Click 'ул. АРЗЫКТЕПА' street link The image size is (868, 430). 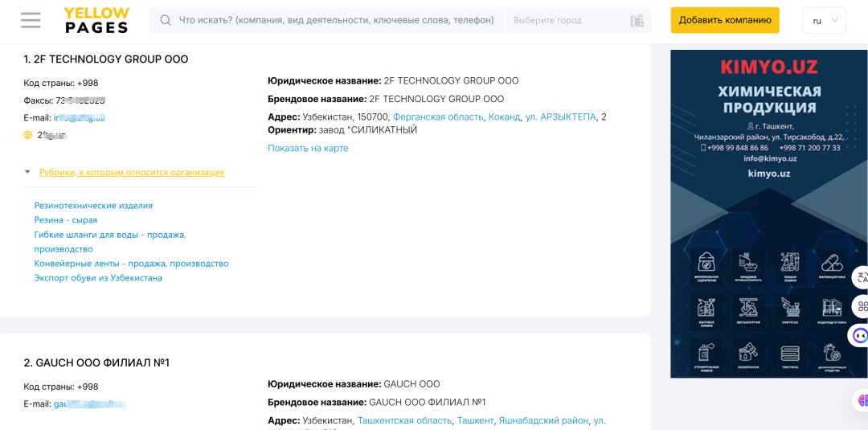pos(560,117)
